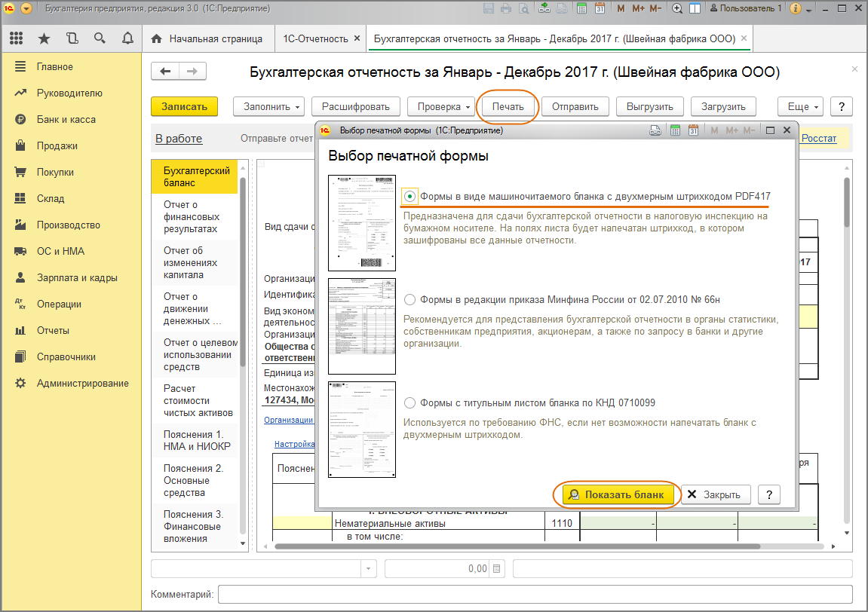The height and width of the screenshot is (612, 868).
Task: Open the Notifications bell icon
Action: coord(127,38)
